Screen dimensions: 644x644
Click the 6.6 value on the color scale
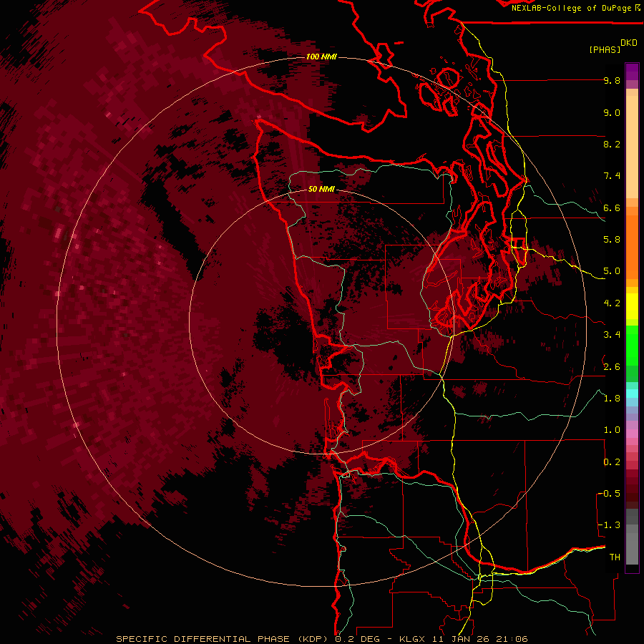coord(612,208)
